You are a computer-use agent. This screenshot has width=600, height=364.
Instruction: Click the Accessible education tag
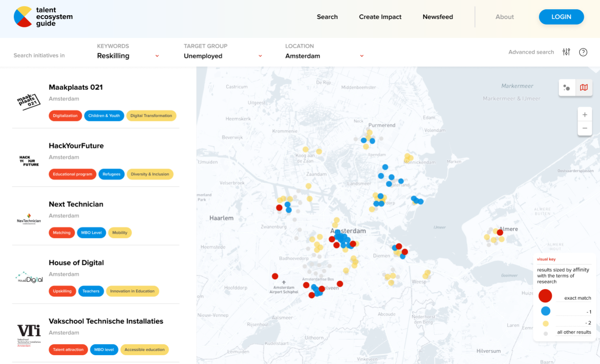click(x=145, y=350)
